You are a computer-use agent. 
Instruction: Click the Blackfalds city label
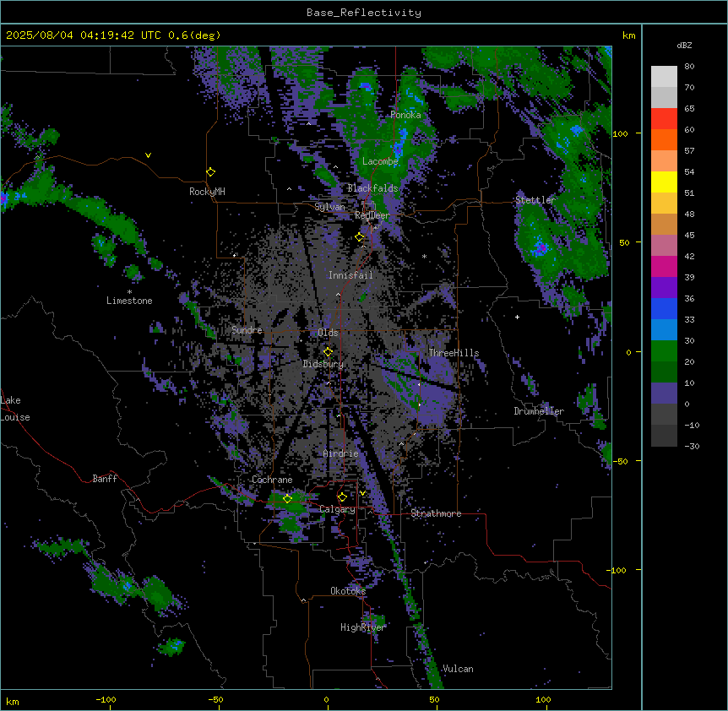pyautogui.click(x=372, y=188)
